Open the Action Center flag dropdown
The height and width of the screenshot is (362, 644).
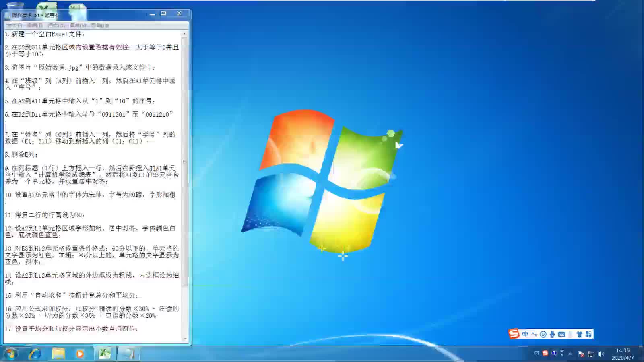(581, 354)
